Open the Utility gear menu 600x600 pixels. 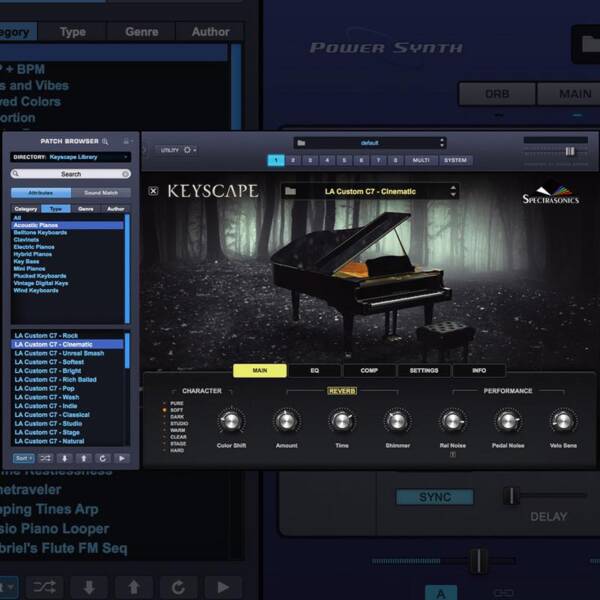click(188, 150)
